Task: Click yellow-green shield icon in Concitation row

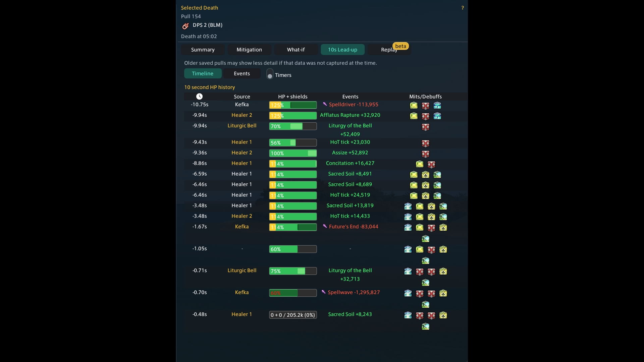Action: tap(420, 164)
